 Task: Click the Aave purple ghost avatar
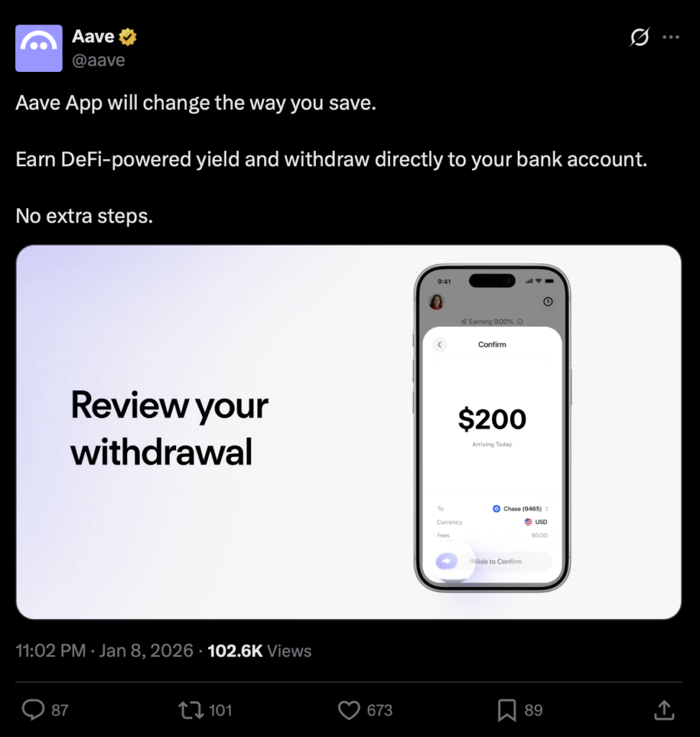(39, 48)
